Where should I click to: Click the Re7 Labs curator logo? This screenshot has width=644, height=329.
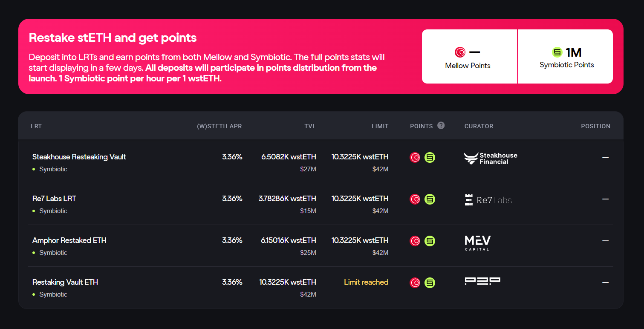click(488, 199)
